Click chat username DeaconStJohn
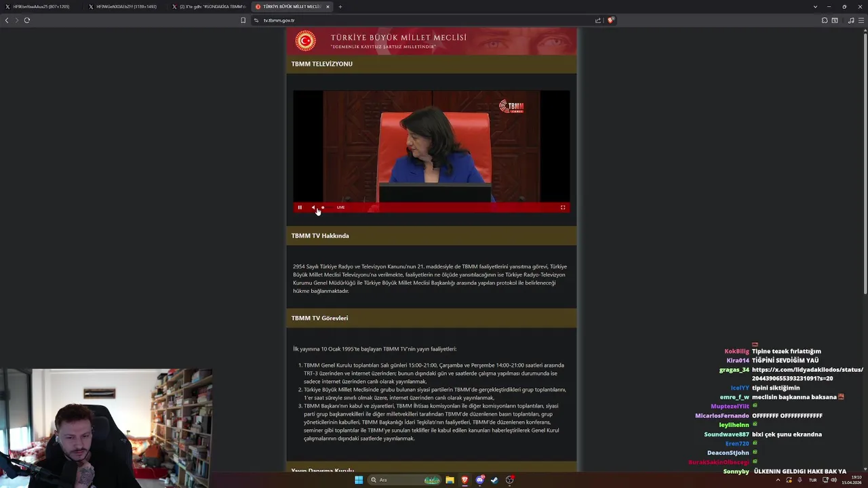Screen dimensions: 868x488 pos(728,453)
